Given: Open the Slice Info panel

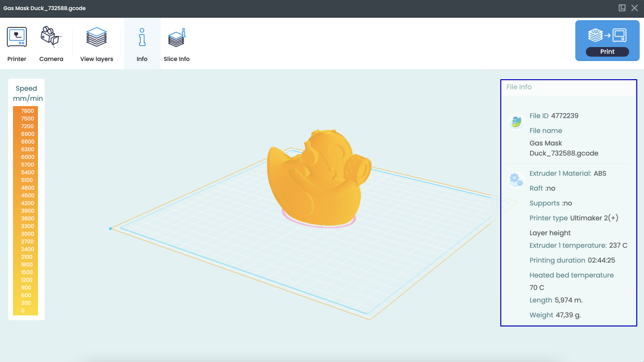Looking at the screenshot, I should pyautogui.click(x=176, y=36).
